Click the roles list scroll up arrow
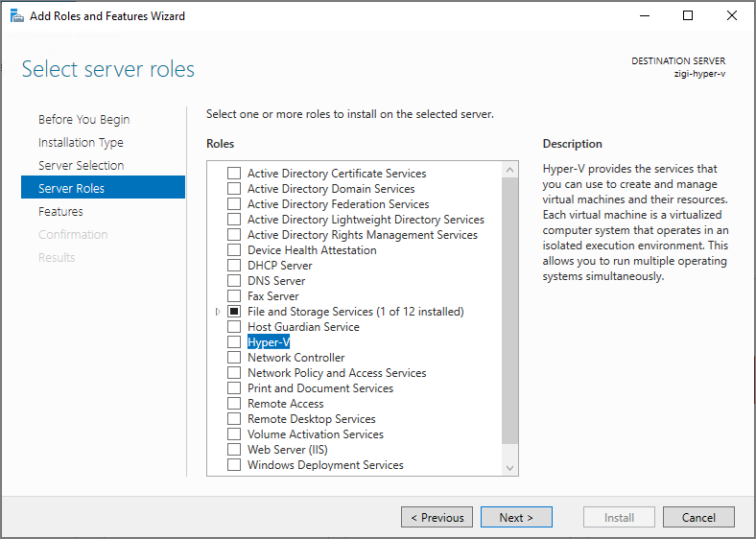The image size is (756, 539). [509, 170]
